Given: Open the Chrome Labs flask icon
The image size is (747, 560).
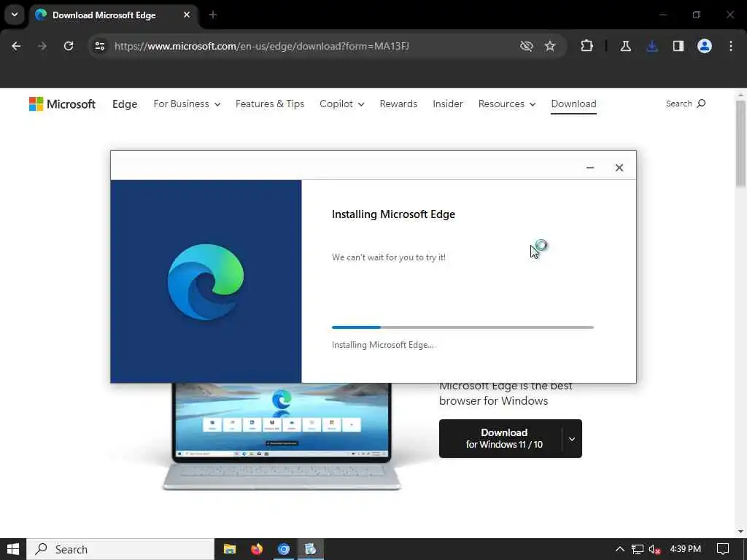Looking at the screenshot, I should tap(625, 46).
